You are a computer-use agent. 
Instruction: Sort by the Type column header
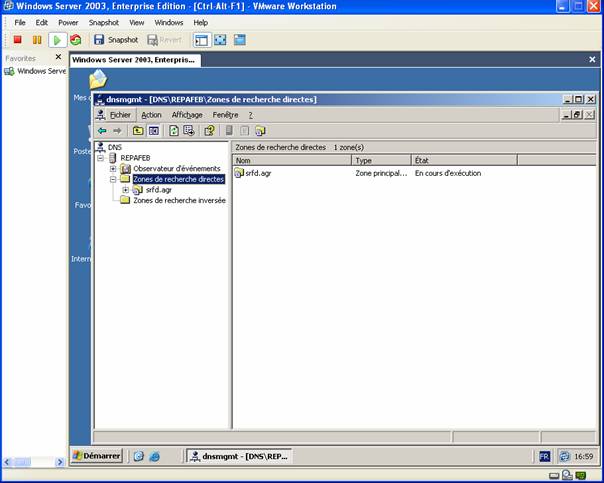coord(381,160)
